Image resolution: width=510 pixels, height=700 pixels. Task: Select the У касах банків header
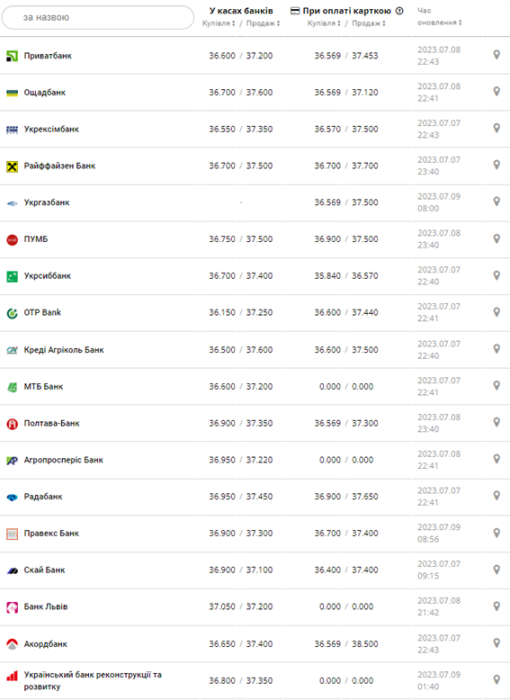tap(241, 11)
